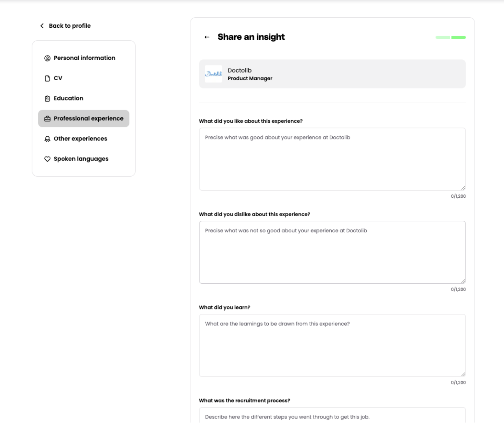The height and width of the screenshot is (432, 504).
Task: Click the CV document icon
Action: point(47,78)
